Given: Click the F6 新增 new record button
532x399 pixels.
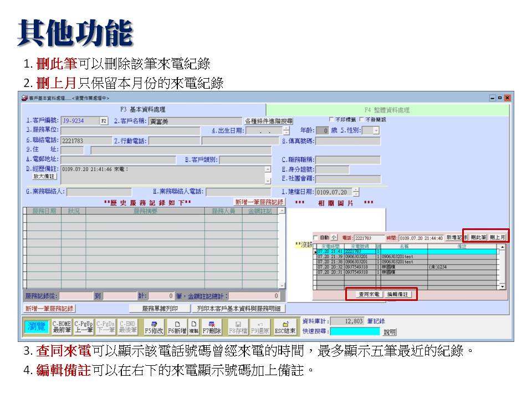Looking at the screenshot, I should [x=177, y=327].
